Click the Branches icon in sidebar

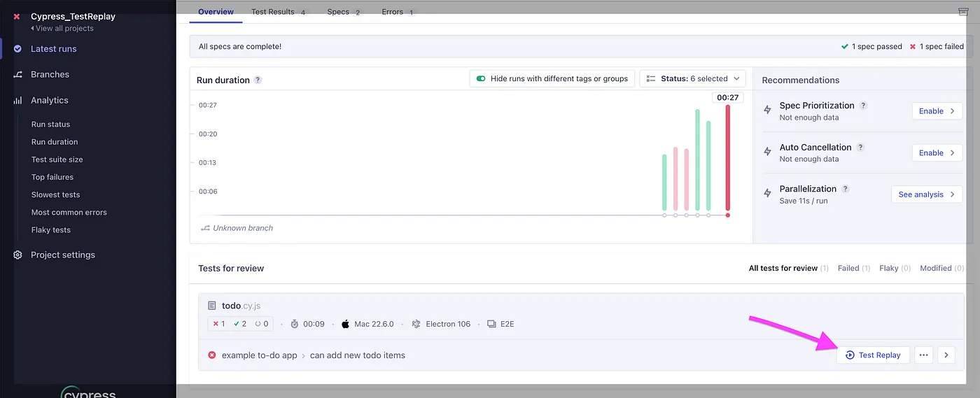(17, 74)
